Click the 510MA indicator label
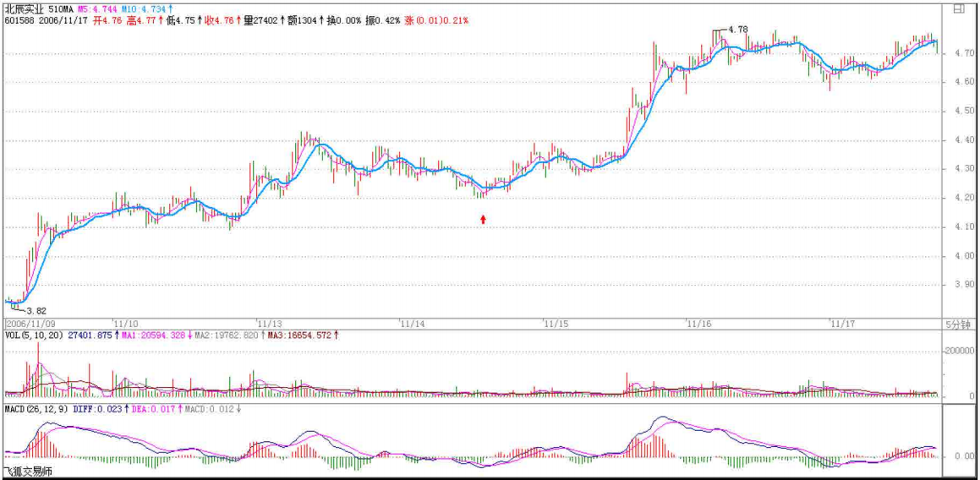 (61, 8)
